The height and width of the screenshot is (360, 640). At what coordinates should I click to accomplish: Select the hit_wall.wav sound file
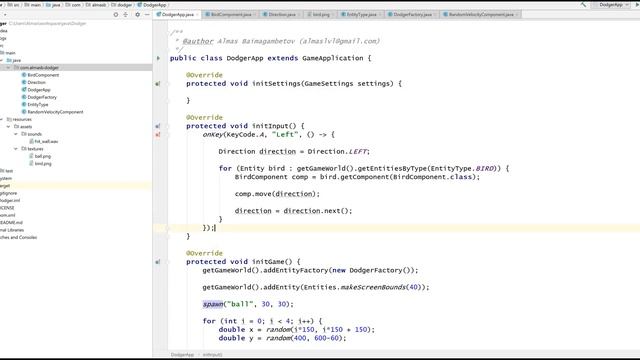tap(44, 142)
